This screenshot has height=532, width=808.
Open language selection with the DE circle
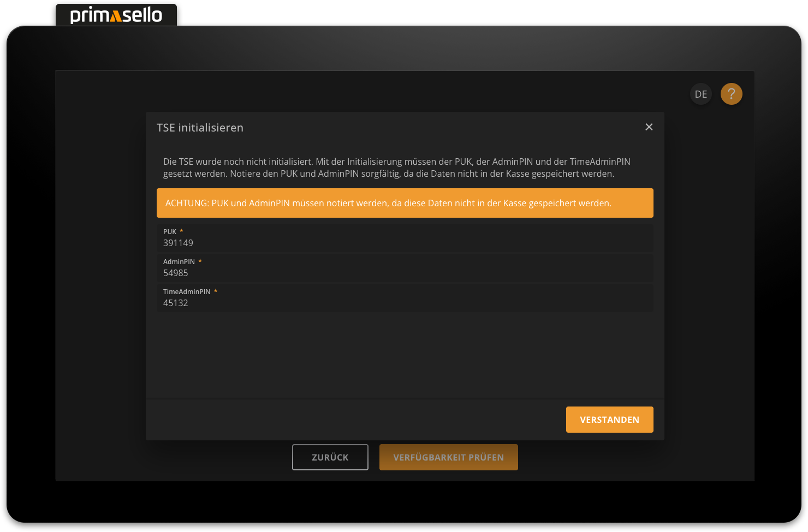pyautogui.click(x=700, y=94)
